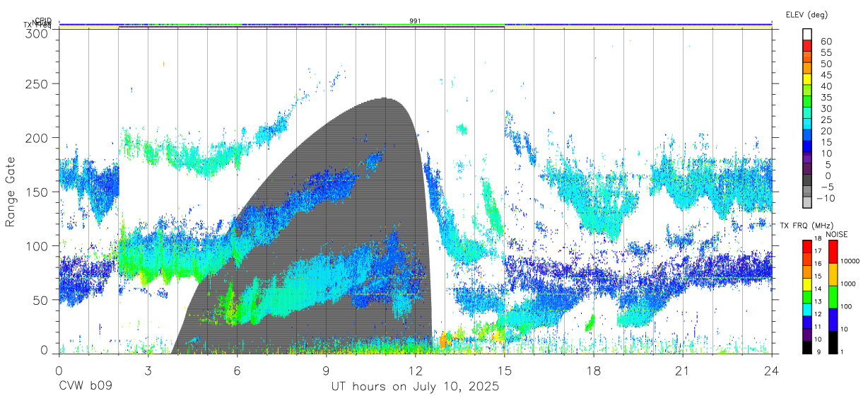Click the 'Range Gate' y-axis title
The image size is (868, 401).
pyautogui.click(x=11, y=191)
